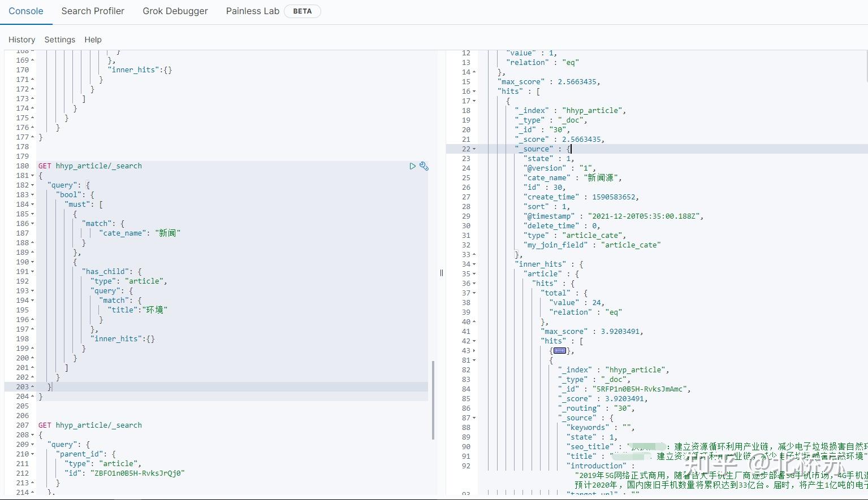Image resolution: width=868 pixels, height=500 pixels.
Task: Collapse "_source" block at output line 87
Action: 474,418
